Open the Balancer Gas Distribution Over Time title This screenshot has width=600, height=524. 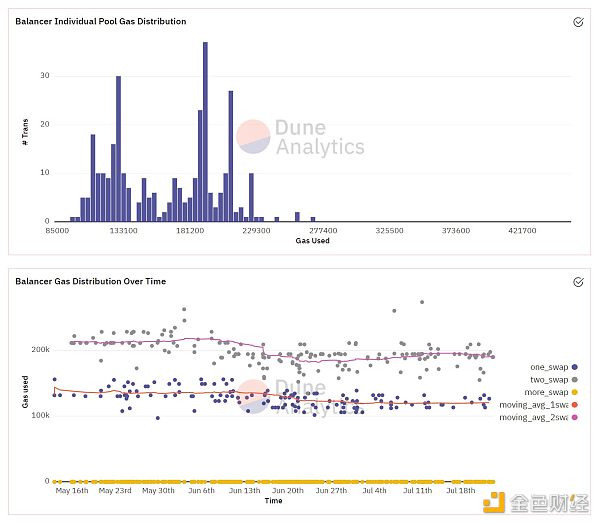tap(90, 282)
